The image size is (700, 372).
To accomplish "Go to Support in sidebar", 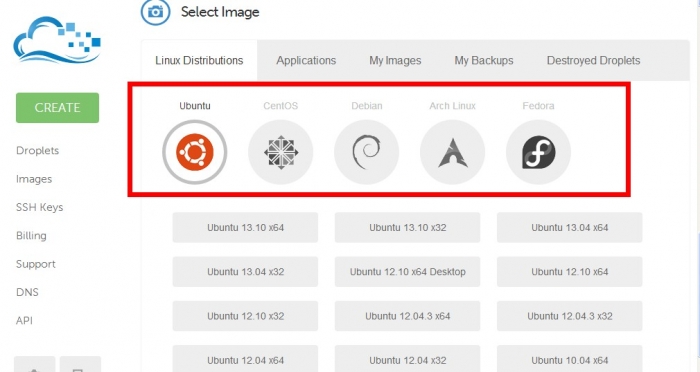I will (36, 264).
